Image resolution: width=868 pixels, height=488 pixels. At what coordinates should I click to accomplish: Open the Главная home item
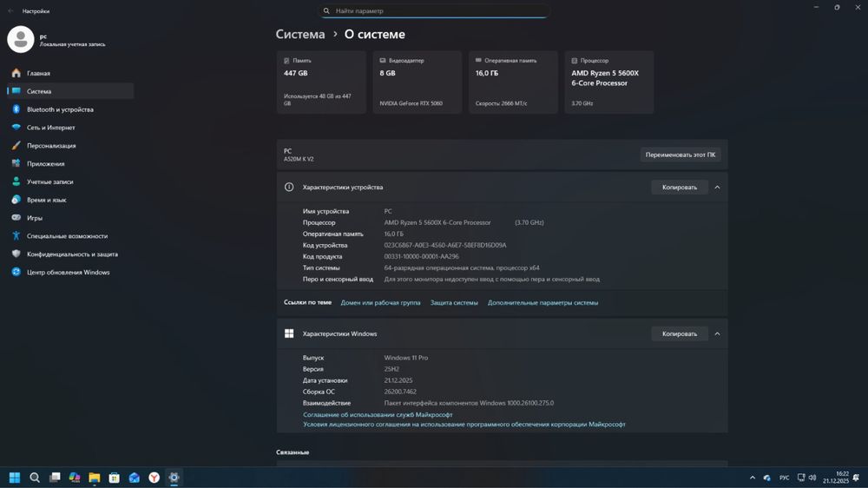(70, 73)
